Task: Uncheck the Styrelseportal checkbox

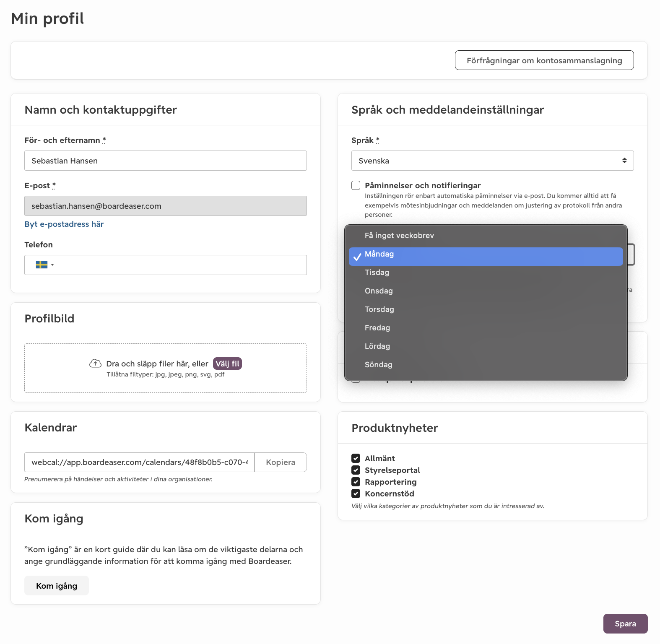Action: pos(356,470)
